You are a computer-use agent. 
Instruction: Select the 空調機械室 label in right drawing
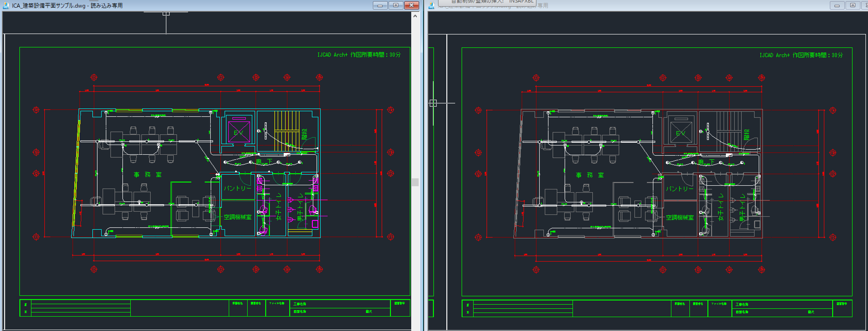680,218
